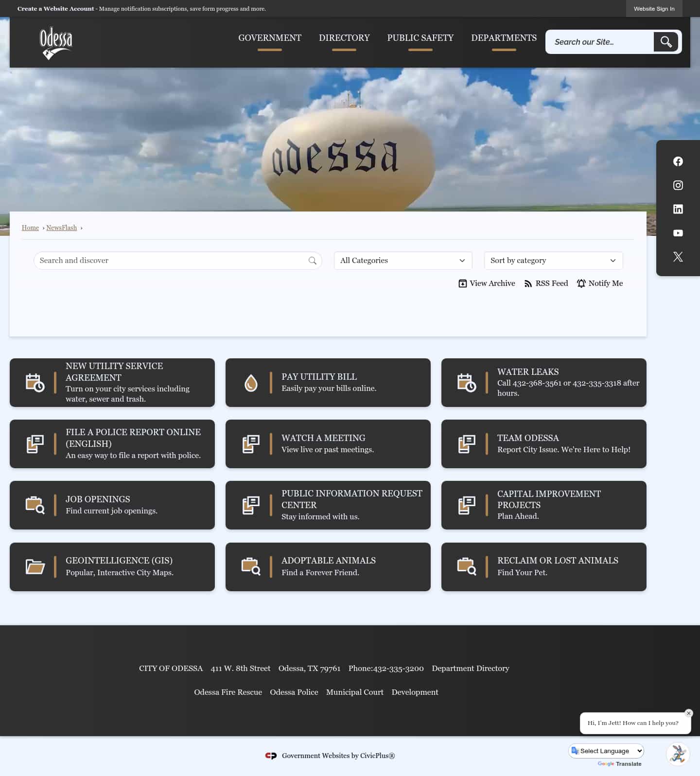Open the Departments menu
700x776 pixels.
click(x=504, y=38)
